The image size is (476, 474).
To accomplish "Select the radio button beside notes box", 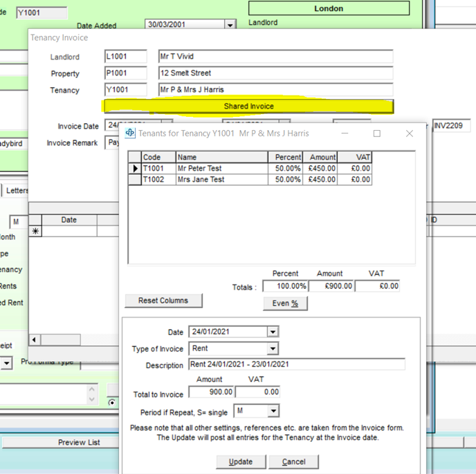I will coord(112,402).
